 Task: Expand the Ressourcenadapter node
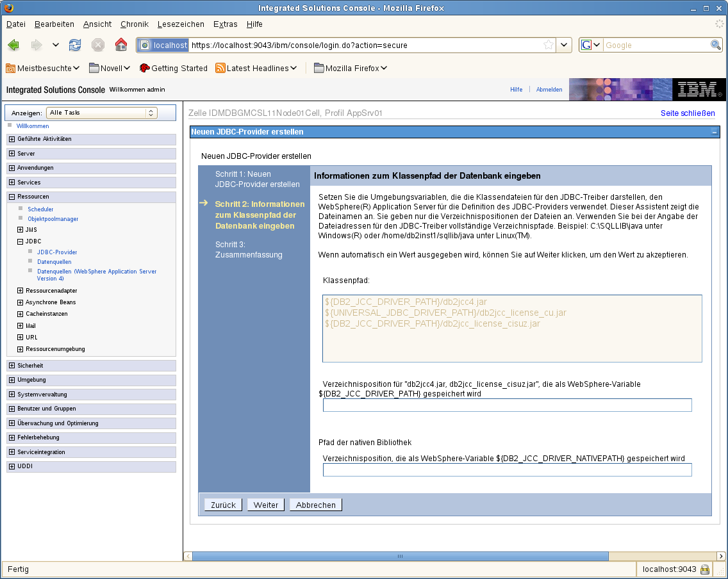click(x=20, y=291)
